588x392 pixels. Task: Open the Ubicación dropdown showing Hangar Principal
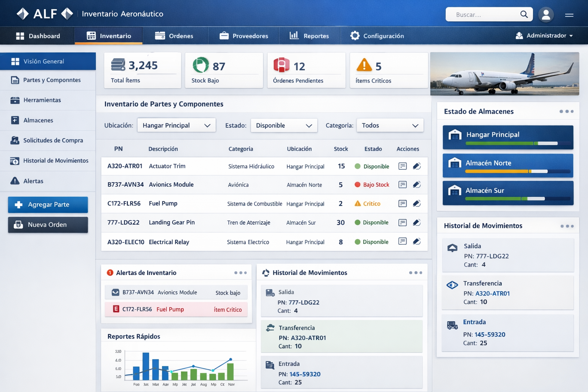(176, 125)
